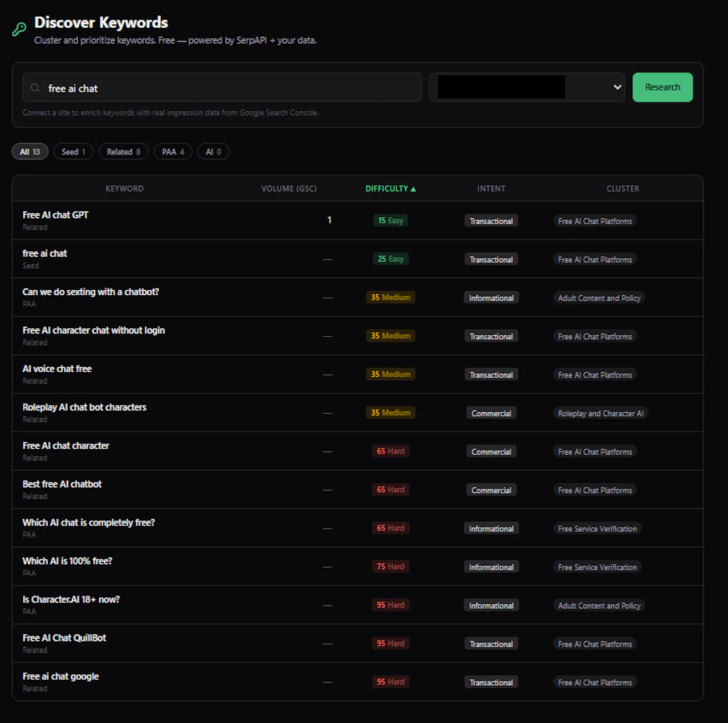Click keyword 'Free AI Chat QuillBot'
This screenshot has width=728, height=723.
[64, 638]
